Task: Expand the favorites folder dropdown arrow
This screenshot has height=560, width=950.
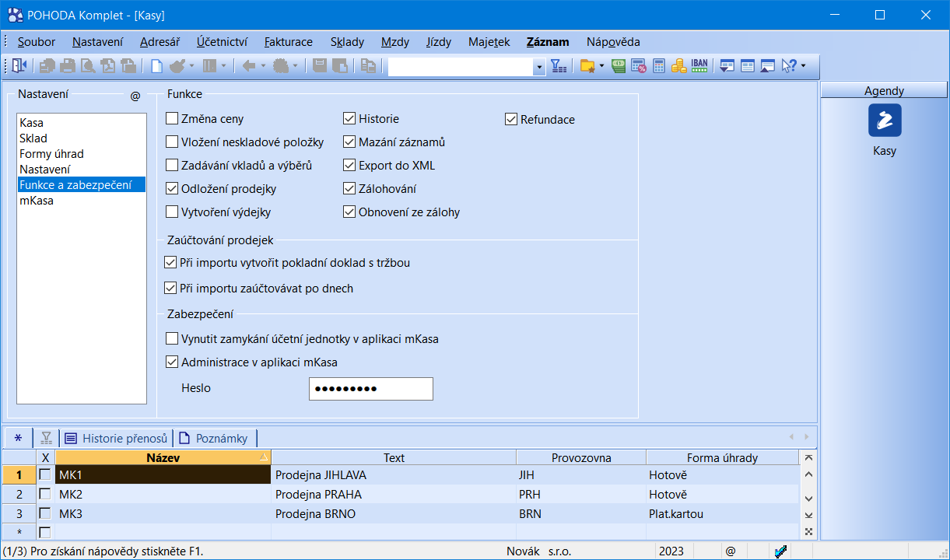Action: coord(602,66)
